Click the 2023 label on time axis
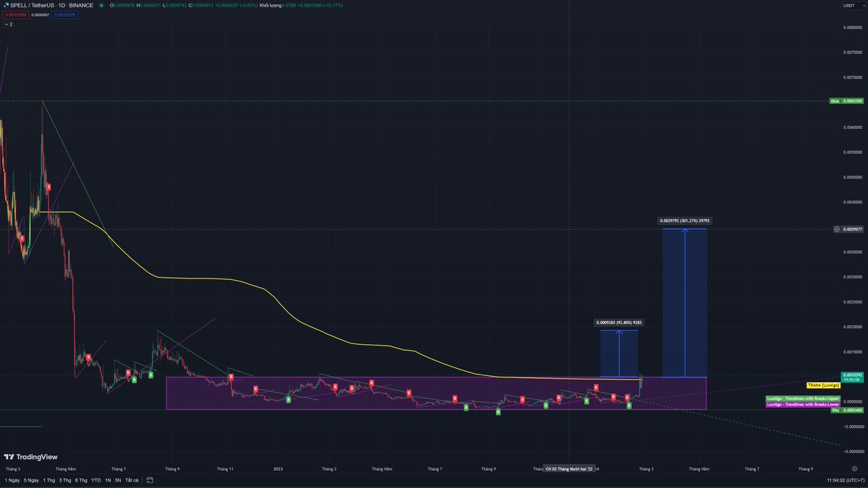Image resolution: width=868 pixels, height=488 pixels. [278, 468]
